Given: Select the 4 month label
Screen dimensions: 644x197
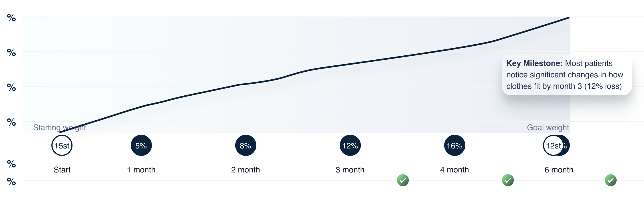Looking at the screenshot, I should (x=454, y=170).
